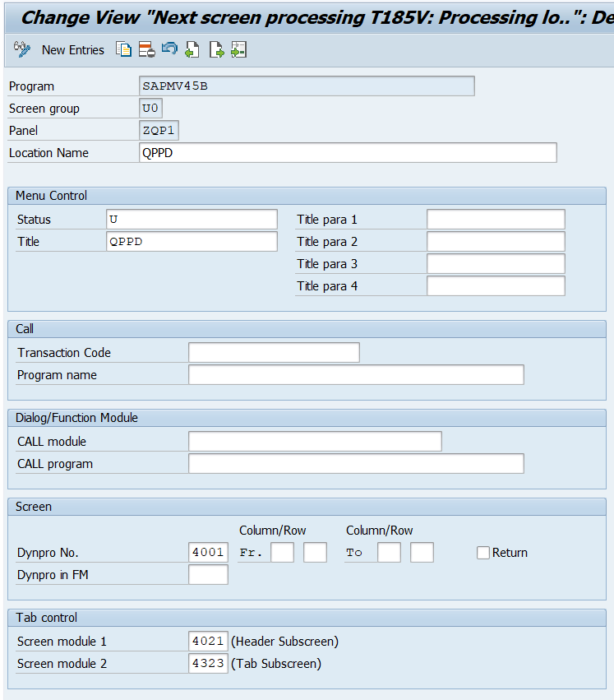
Task: Click the Location Name input field
Action: [x=348, y=153]
